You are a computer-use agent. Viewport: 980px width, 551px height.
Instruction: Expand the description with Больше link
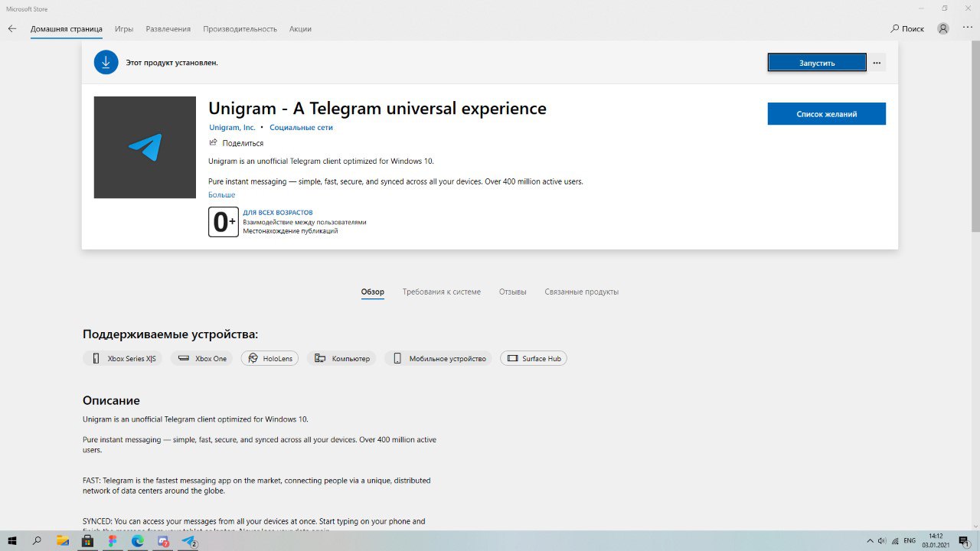(222, 195)
